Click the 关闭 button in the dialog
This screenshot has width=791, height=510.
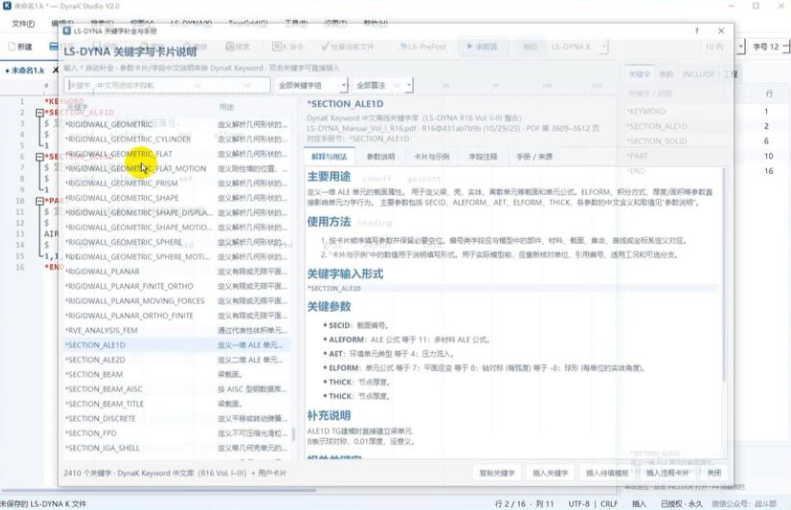pos(714,473)
